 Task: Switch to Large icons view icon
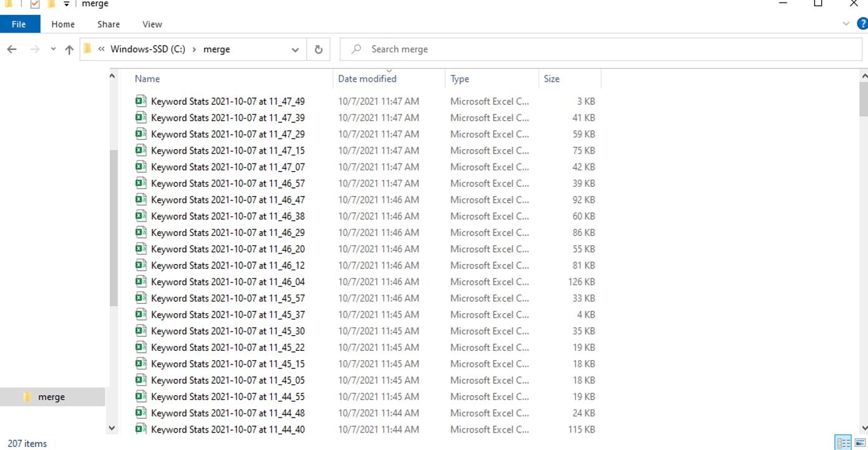tap(860, 443)
